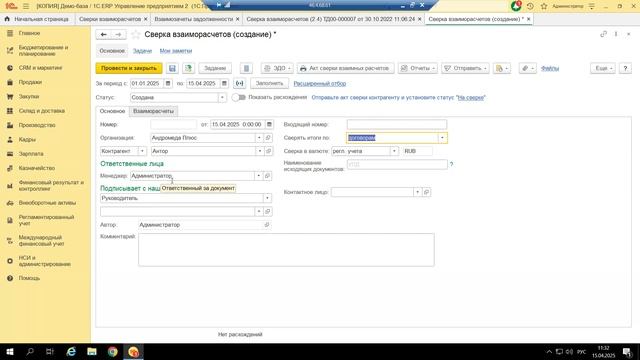This screenshot has width=640, height=360.
Task: Click Акт сверки взаимных расчетов print button
Action: 345,68
